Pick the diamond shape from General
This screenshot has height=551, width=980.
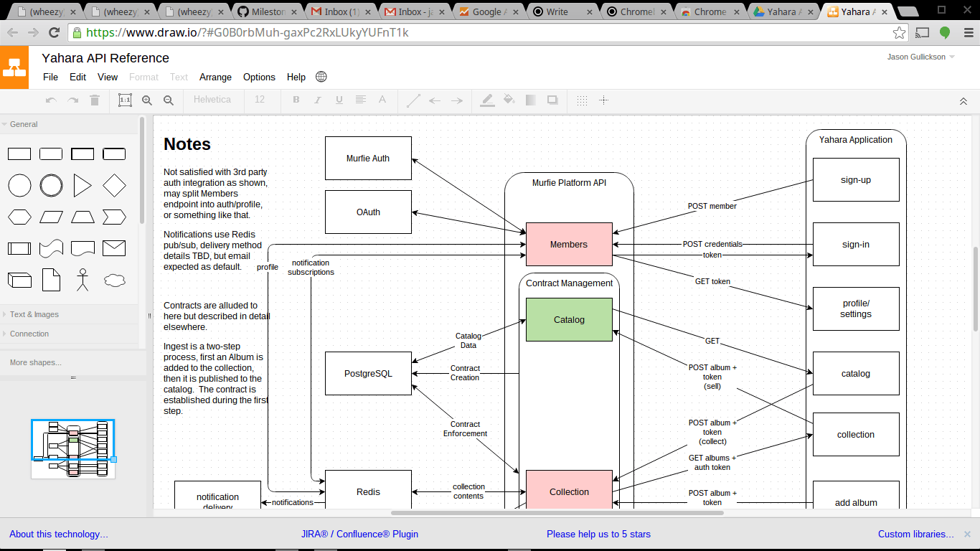click(x=114, y=186)
